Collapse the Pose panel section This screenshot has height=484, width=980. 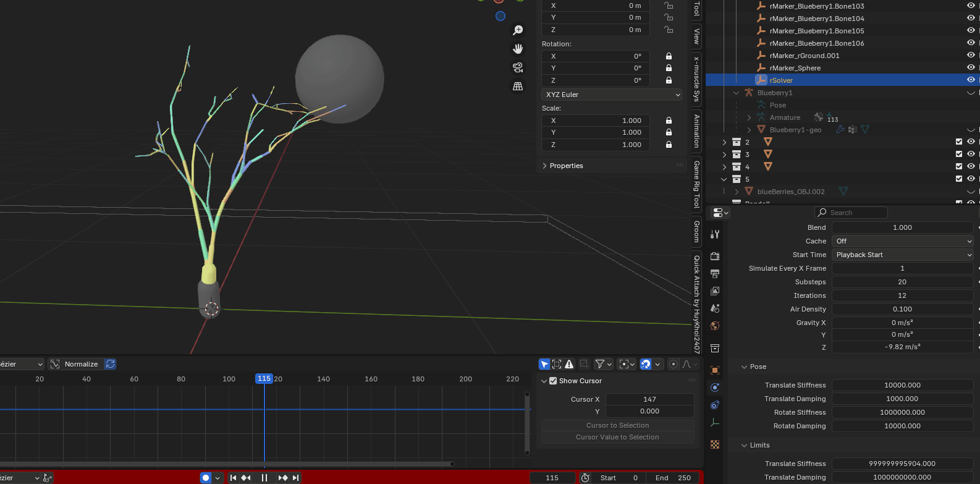click(x=744, y=367)
